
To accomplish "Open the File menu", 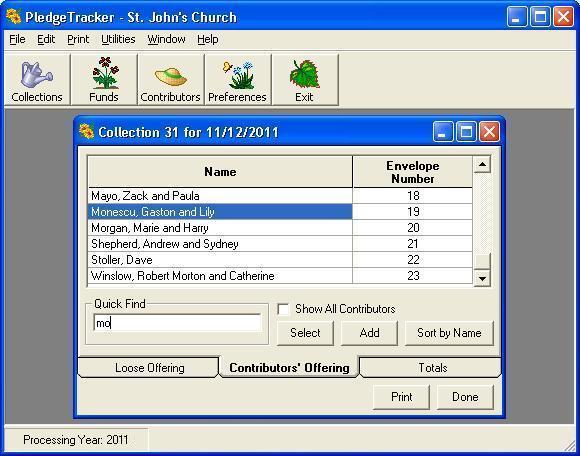I will pyautogui.click(x=17, y=39).
